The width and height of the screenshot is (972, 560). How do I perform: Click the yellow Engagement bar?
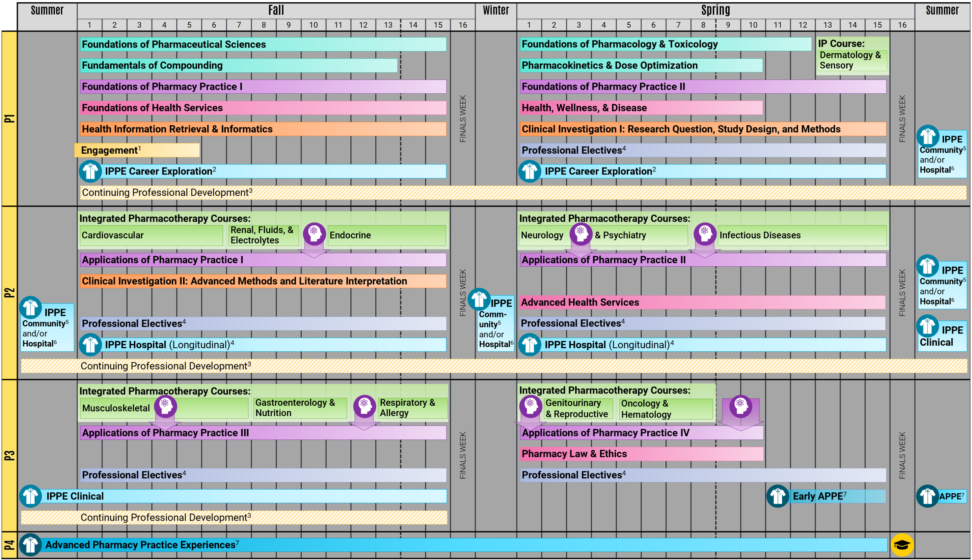pyautogui.click(x=137, y=150)
